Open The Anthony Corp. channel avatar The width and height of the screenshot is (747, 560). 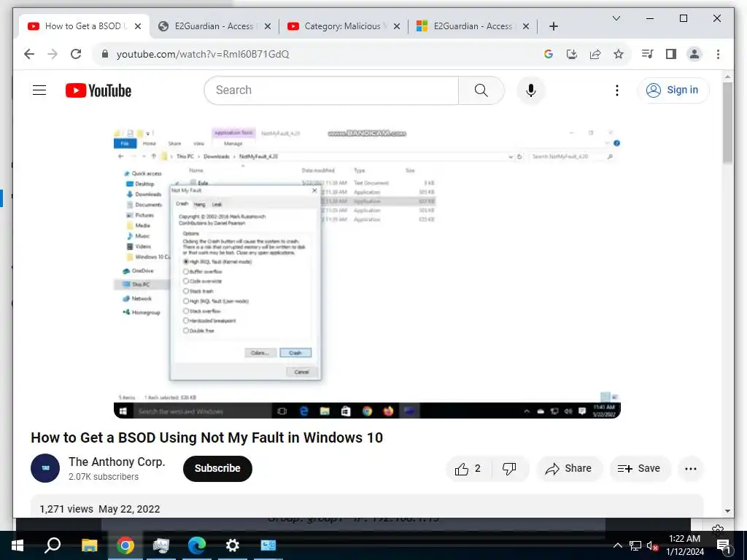point(45,468)
